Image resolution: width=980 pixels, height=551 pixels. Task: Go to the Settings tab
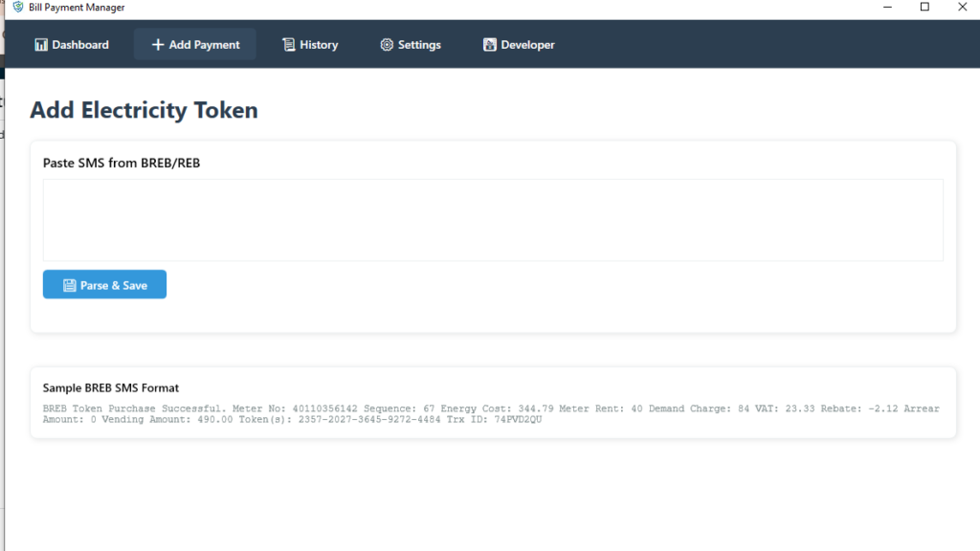pyautogui.click(x=411, y=45)
